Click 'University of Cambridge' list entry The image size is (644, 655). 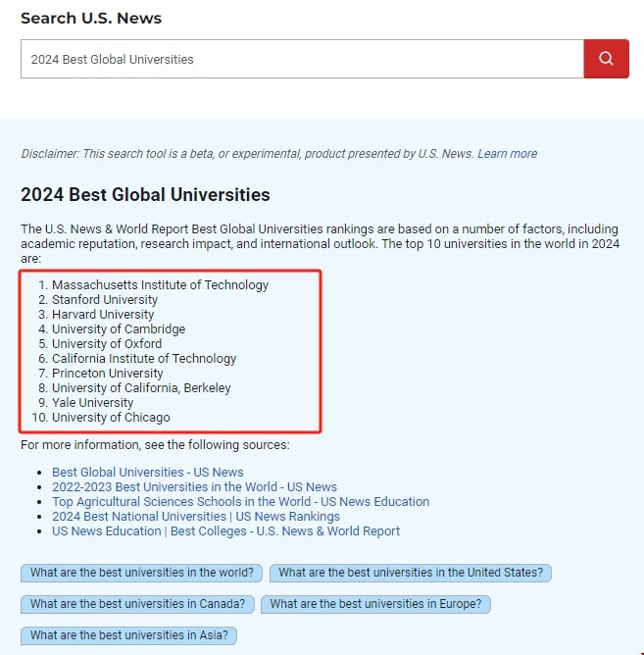(119, 328)
